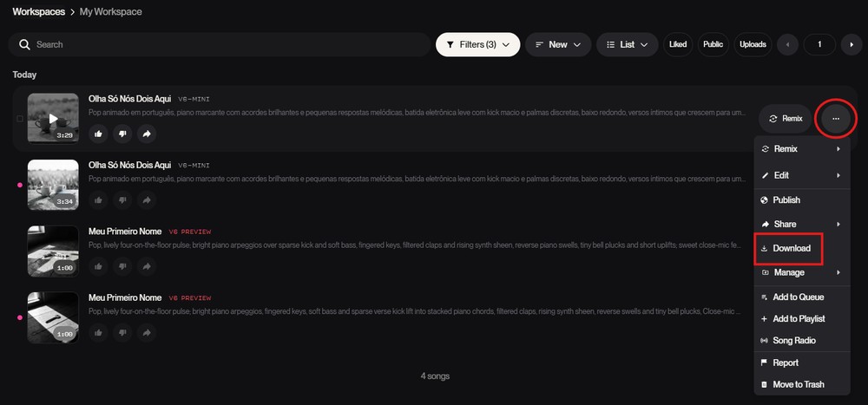868x405 pixels.
Task: Dislike the first Olha Só Nós Dois Aqui song
Action: pyautogui.click(x=122, y=134)
